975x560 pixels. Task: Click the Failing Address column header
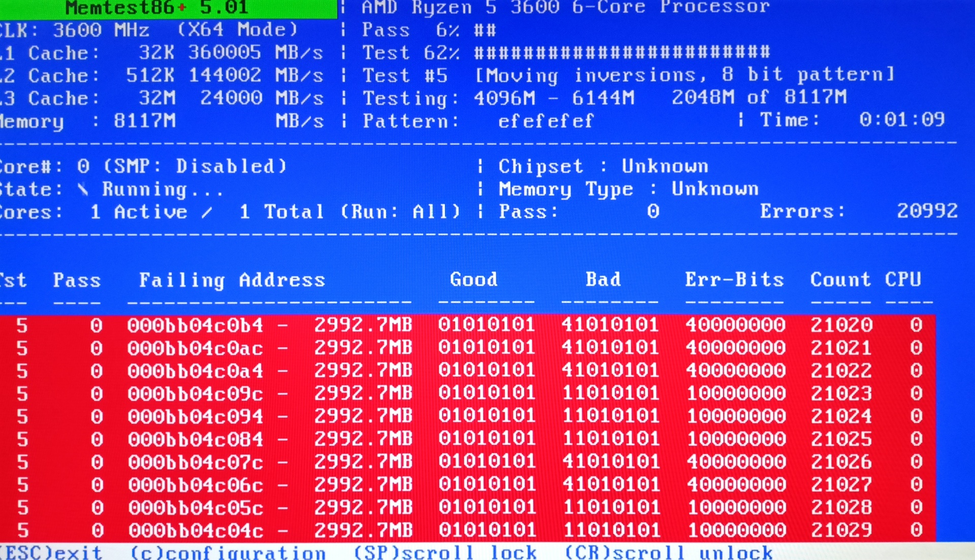(232, 280)
